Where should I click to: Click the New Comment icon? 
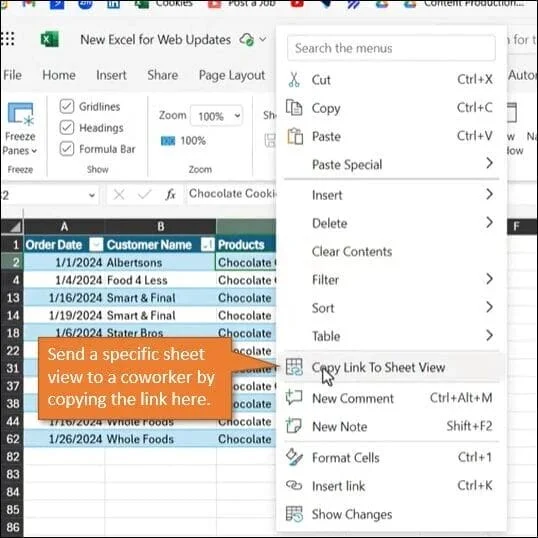[294, 398]
